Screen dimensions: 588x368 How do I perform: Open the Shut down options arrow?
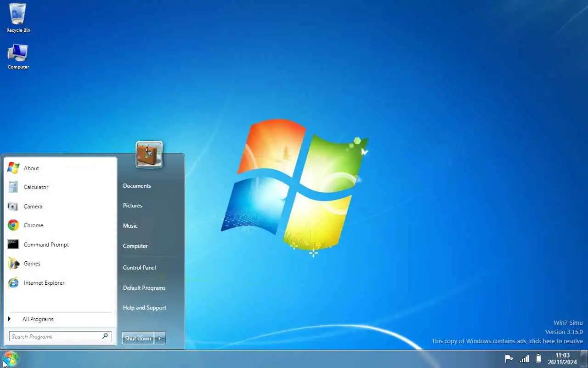click(160, 339)
